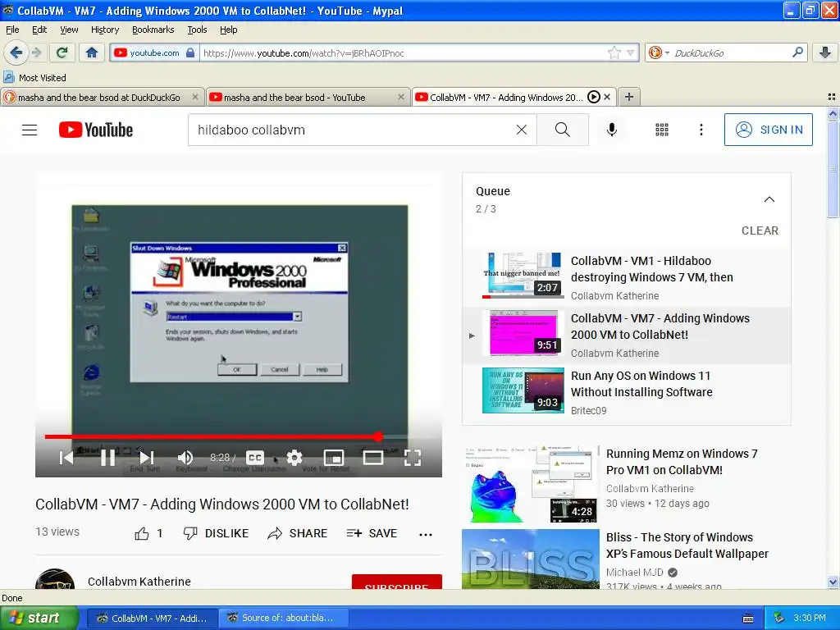Open the View menu
Screen dimensions: 840x630
pyautogui.click(x=69, y=30)
